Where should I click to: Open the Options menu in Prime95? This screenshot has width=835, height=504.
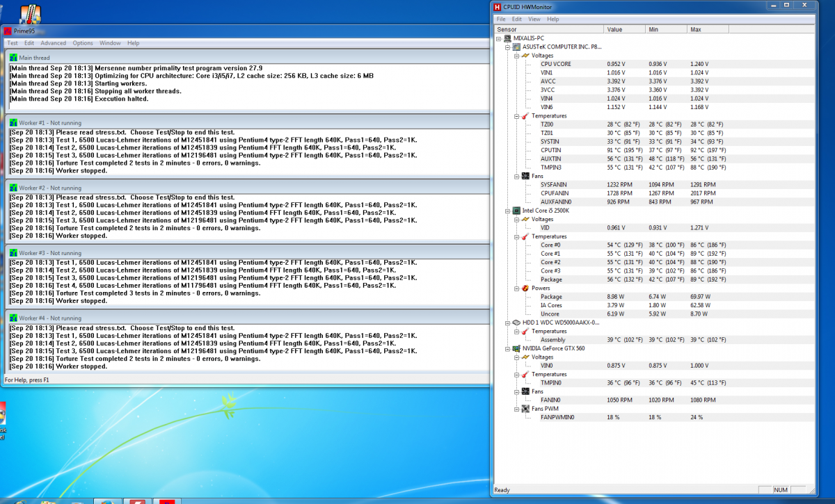(x=83, y=43)
